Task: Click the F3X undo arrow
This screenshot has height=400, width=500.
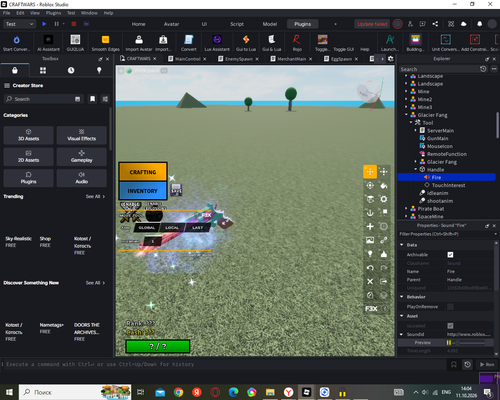Action: point(370,268)
